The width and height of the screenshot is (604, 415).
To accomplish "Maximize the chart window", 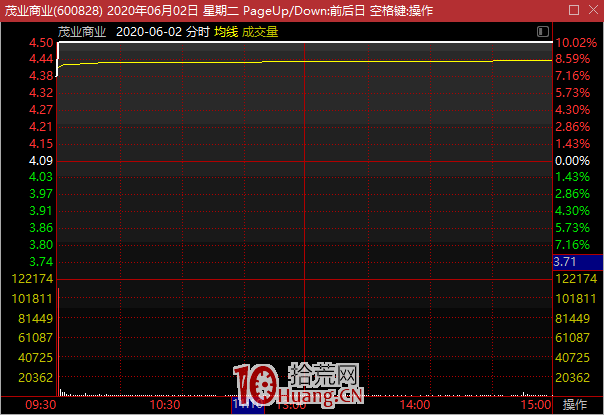I will click(574, 10).
